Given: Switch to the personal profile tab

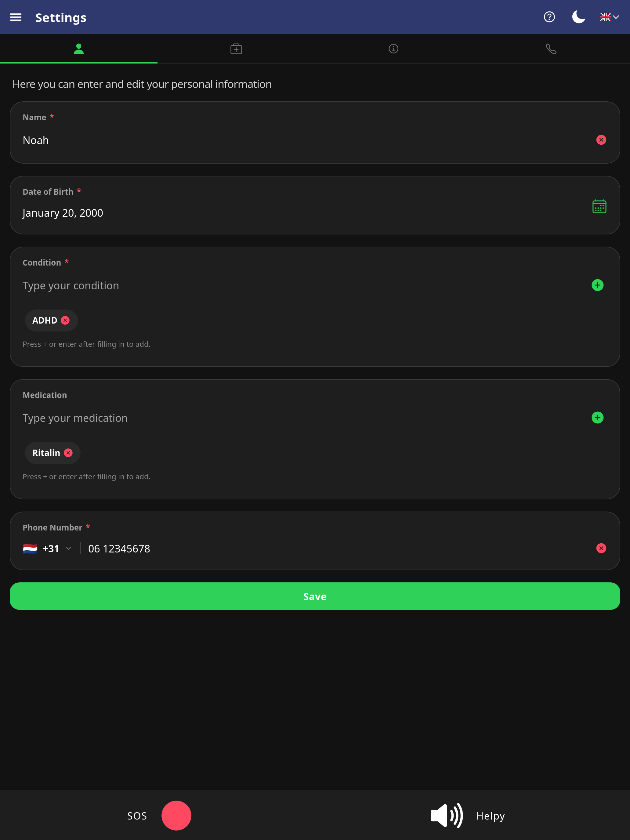Looking at the screenshot, I should (79, 49).
